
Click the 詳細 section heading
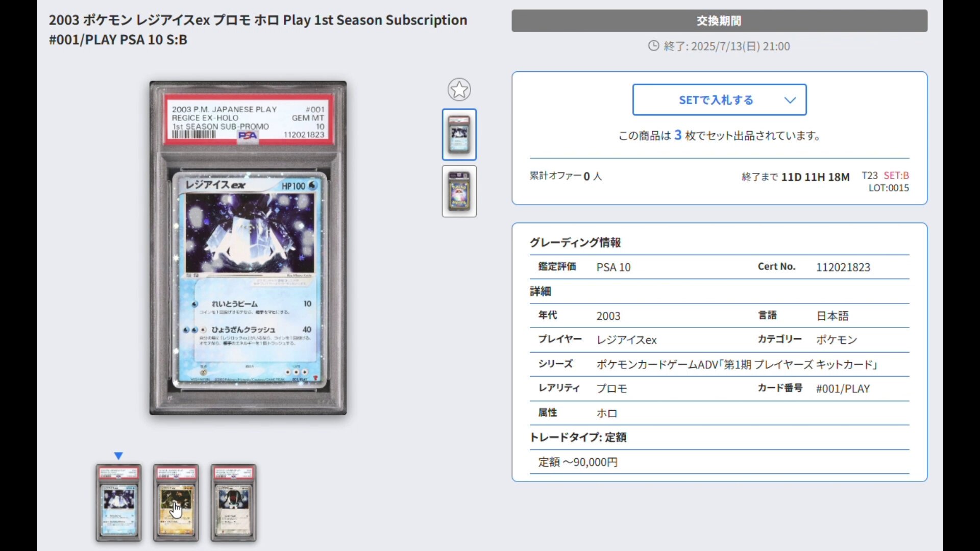click(541, 292)
